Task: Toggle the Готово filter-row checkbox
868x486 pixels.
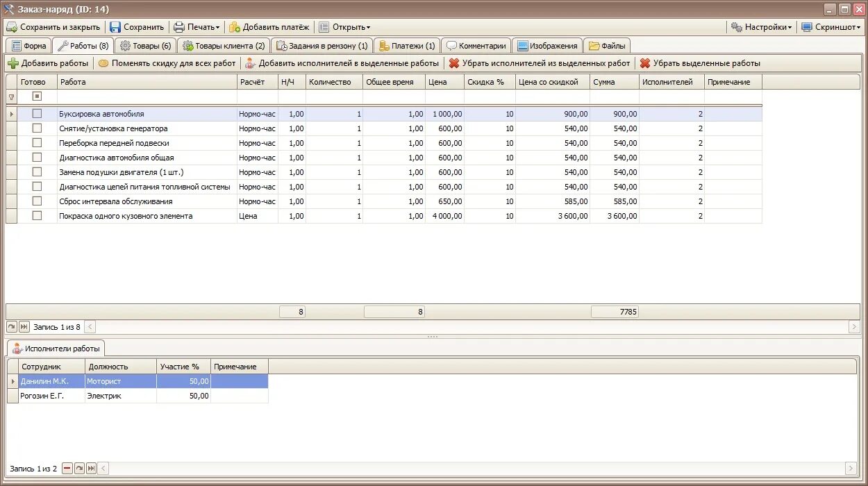Action: click(37, 97)
